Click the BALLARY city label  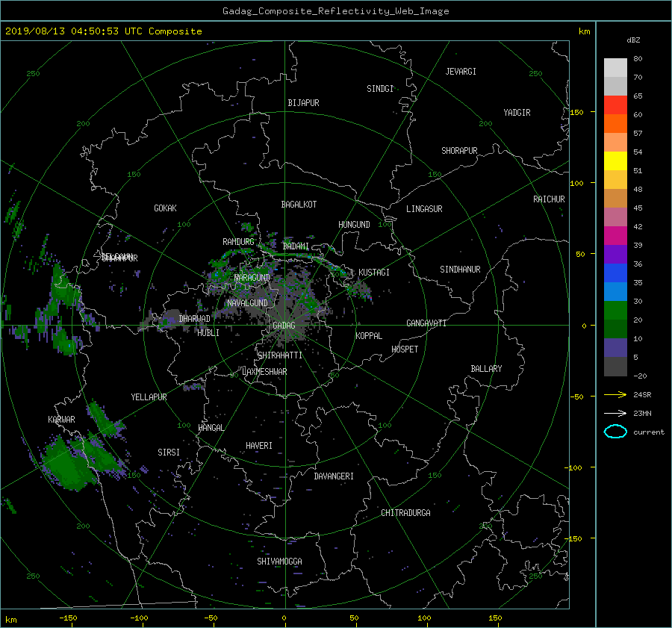pyautogui.click(x=486, y=369)
